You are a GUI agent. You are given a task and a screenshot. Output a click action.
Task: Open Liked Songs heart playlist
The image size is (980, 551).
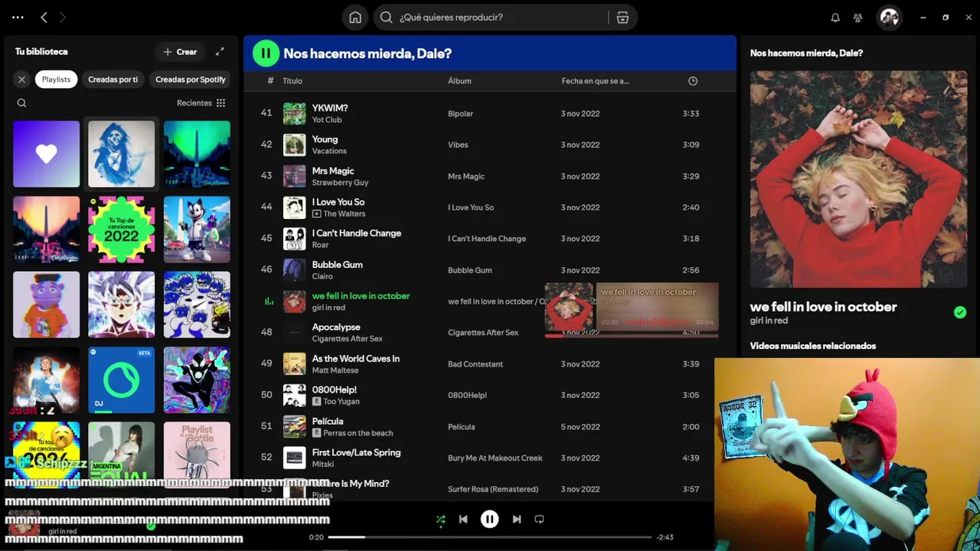(x=46, y=154)
